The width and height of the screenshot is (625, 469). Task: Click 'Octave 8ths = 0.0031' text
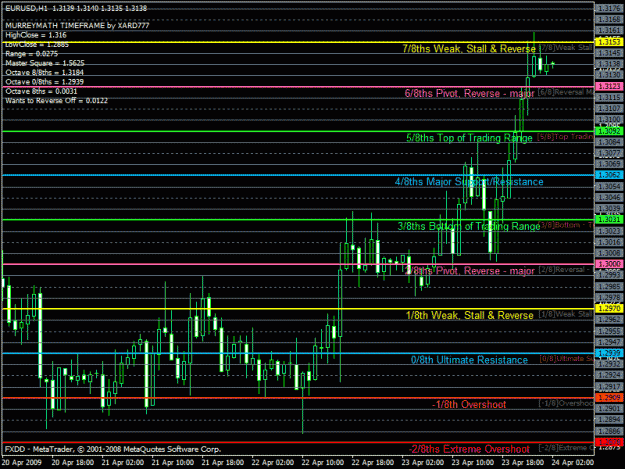tap(41, 91)
